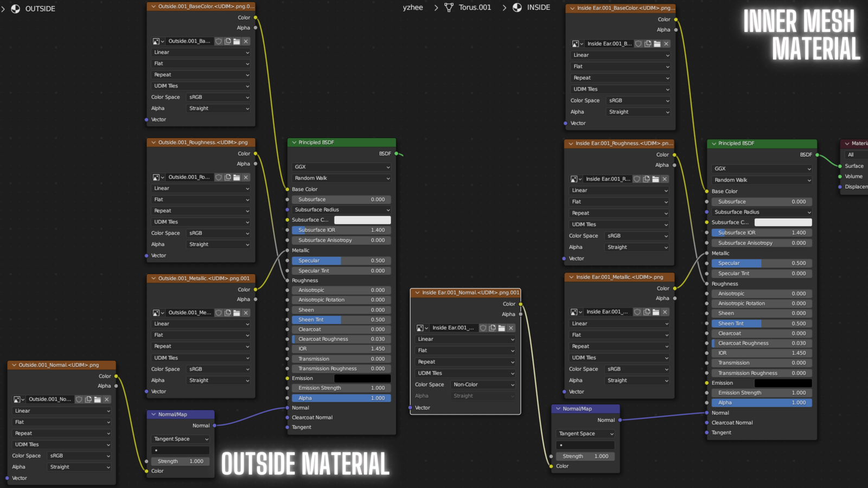Open GGX distribution dropdown on Inside material BSDF
Viewport: 868px width, 488px height.
[x=762, y=169]
